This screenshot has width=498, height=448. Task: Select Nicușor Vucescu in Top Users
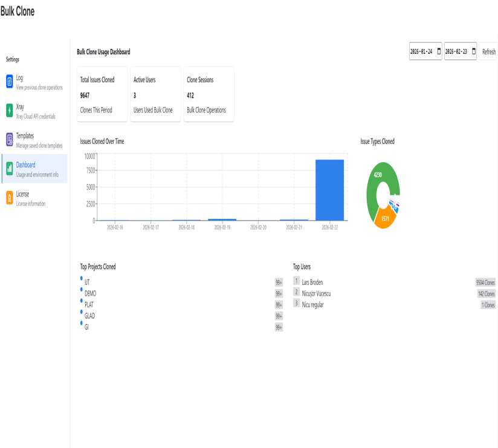click(316, 294)
